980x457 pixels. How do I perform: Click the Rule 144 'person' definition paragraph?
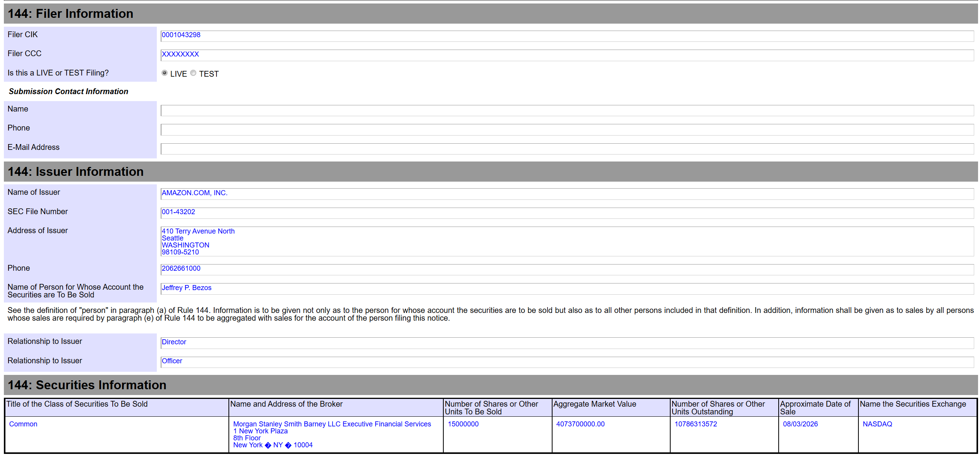pyautogui.click(x=491, y=314)
